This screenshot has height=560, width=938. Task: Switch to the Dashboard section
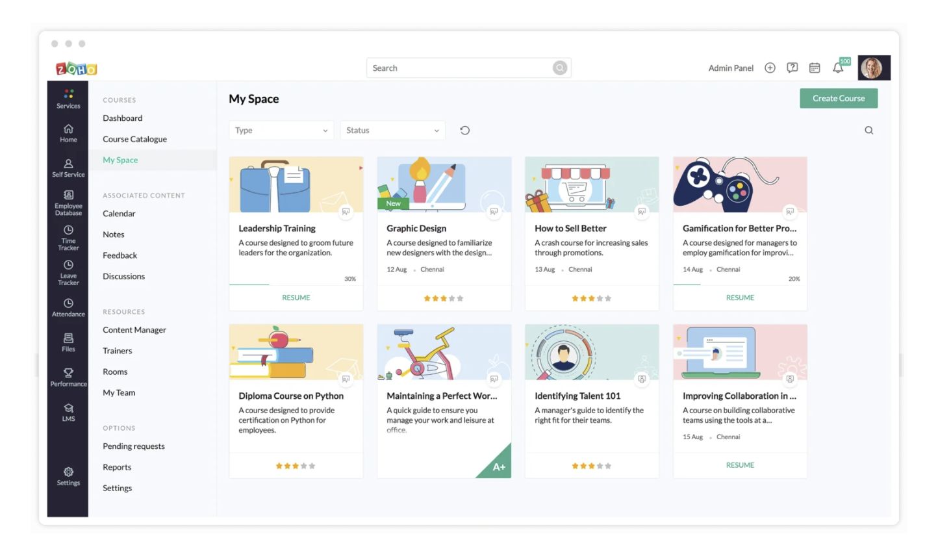pos(122,118)
